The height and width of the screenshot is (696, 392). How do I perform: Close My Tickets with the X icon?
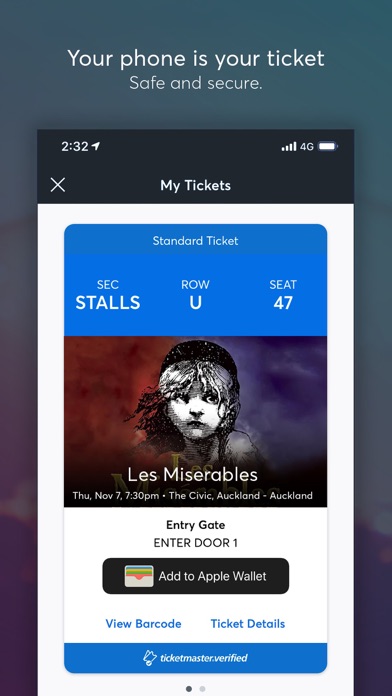58,185
